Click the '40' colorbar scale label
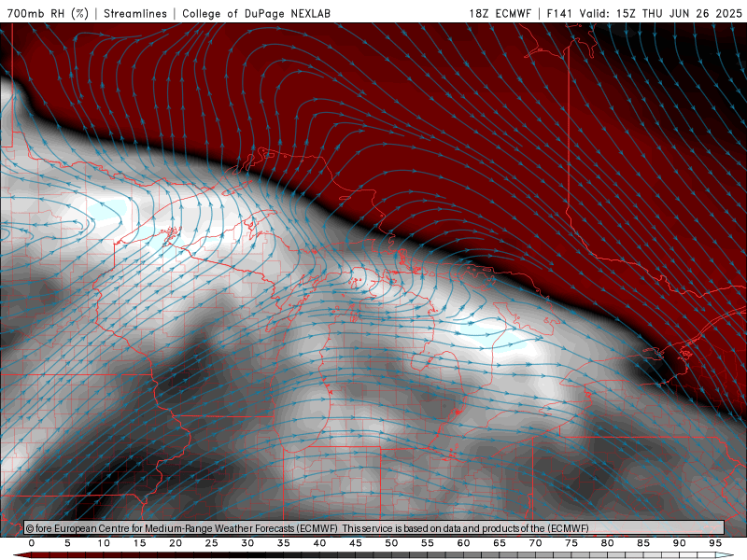Viewport: 747px width, 560px height. [319, 543]
